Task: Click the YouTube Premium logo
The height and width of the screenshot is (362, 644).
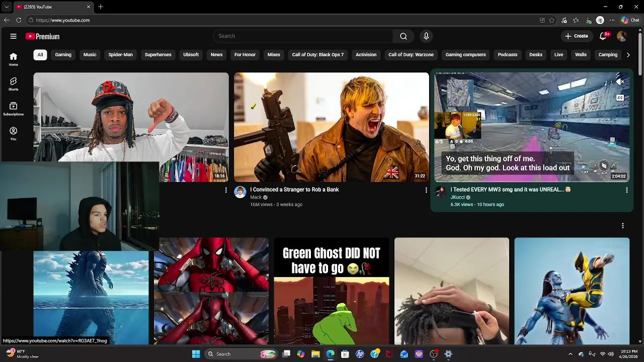Action: [x=42, y=36]
